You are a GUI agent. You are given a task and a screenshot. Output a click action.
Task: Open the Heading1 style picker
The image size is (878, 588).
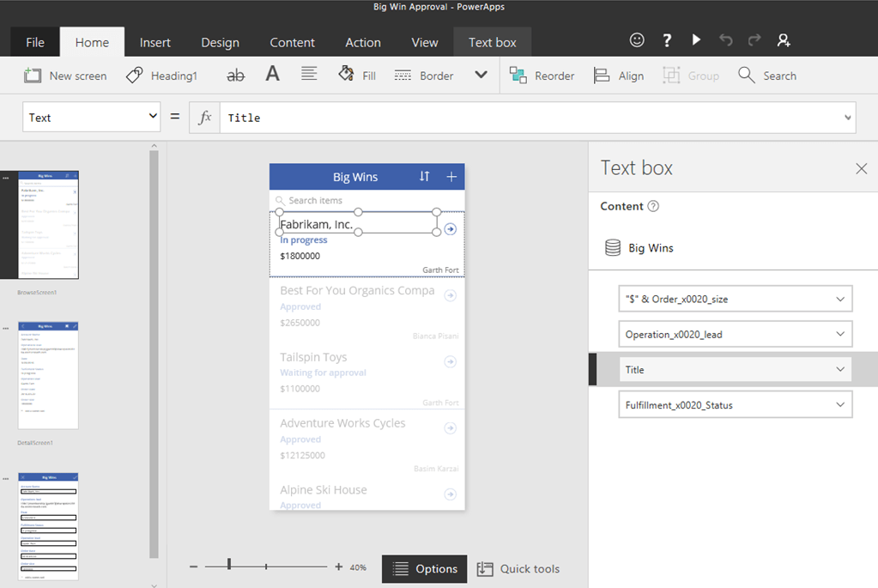pos(162,76)
